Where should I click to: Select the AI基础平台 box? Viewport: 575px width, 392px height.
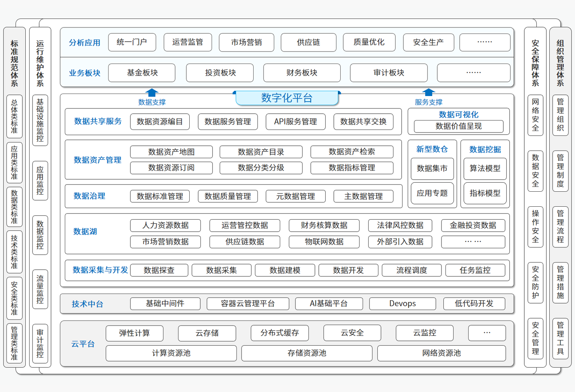point(329,304)
